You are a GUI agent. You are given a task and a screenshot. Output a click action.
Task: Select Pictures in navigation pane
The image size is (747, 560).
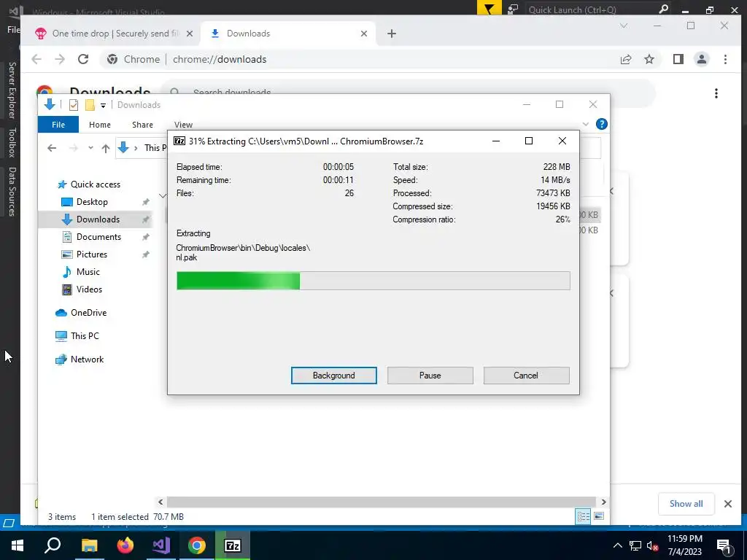(91, 254)
